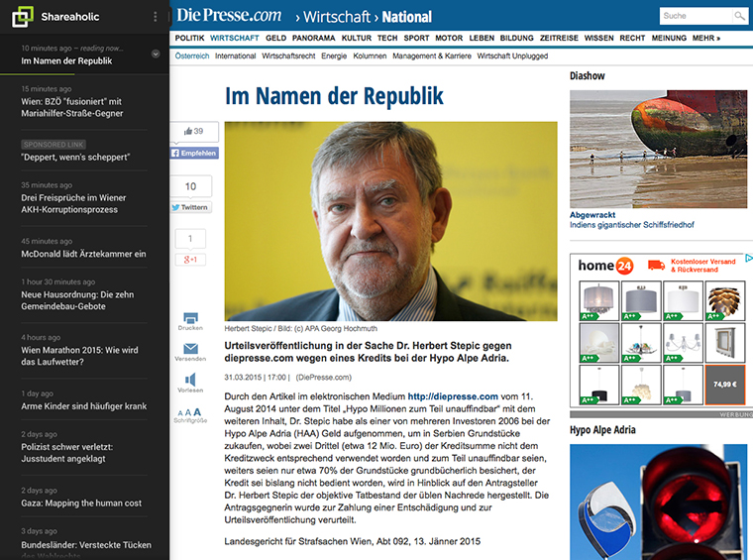Select the SPORT menu item
The width and height of the screenshot is (753, 560).
point(416,38)
